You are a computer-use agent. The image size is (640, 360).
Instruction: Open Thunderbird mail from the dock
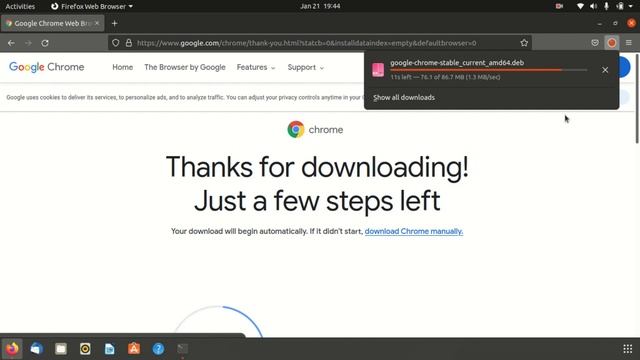37,349
